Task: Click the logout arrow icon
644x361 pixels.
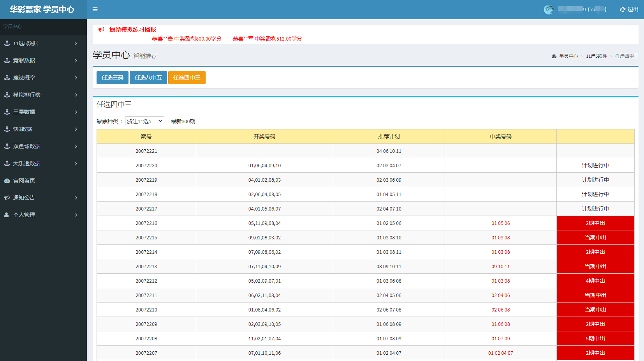Action: click(623, 9)
